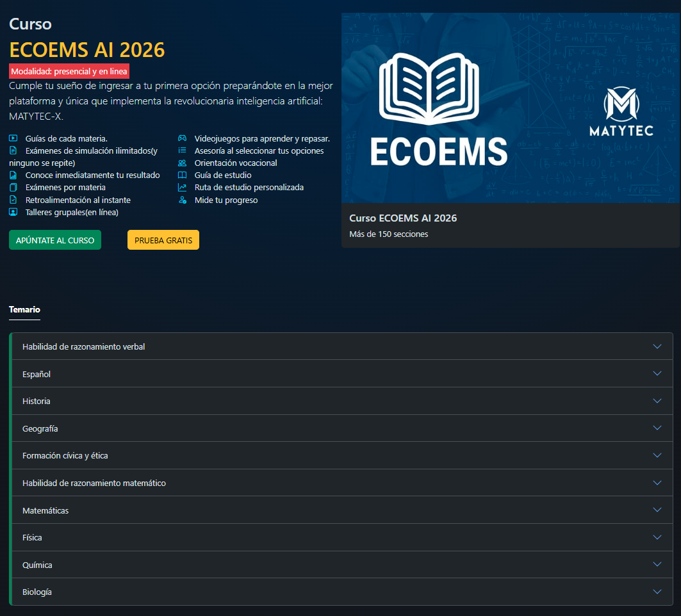Screen dimensions: 681x616
Task: Click the icon next to Talleres grupales
Action: (x=13, y=212)
